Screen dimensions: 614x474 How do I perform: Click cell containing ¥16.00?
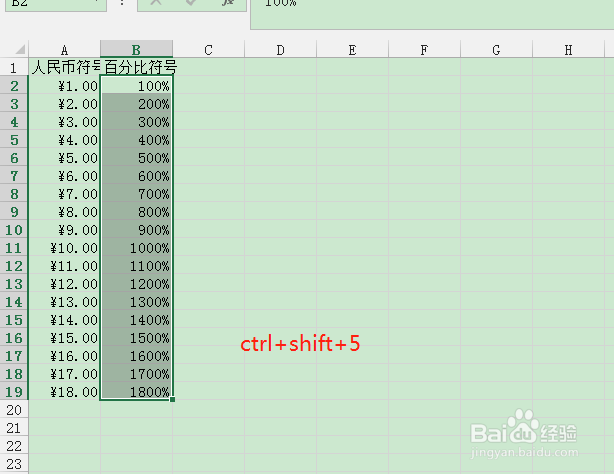click(x=65, y=356)
